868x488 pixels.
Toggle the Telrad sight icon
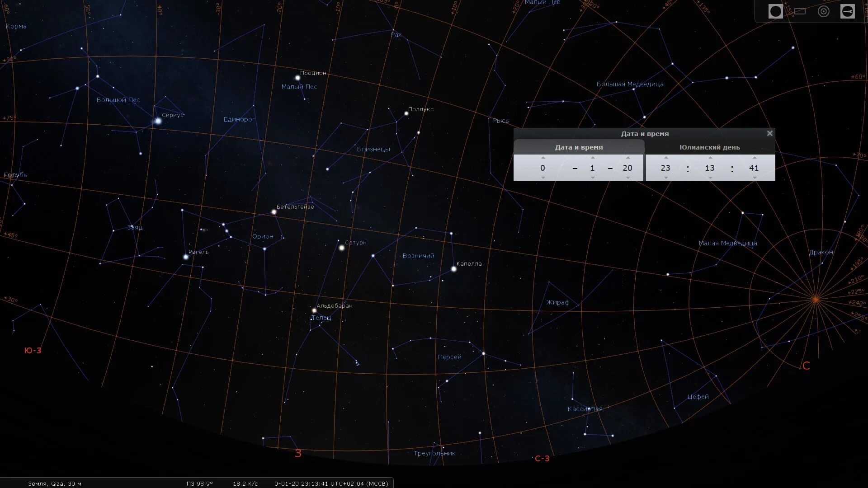(x=824, y=11)
